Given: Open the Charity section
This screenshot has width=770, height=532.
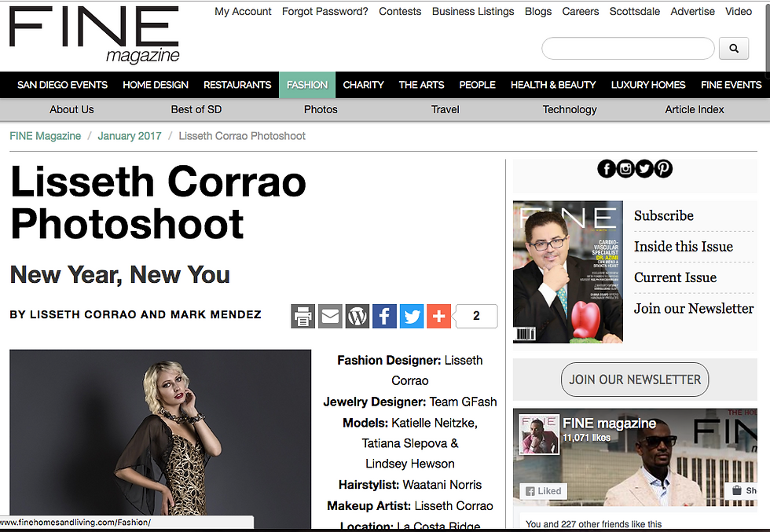Looking at the screenshot, I should point(363,85).
